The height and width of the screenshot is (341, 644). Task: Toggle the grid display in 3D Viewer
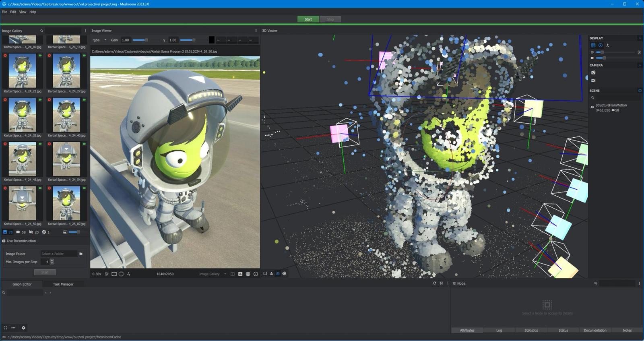[x=593, y=45]
